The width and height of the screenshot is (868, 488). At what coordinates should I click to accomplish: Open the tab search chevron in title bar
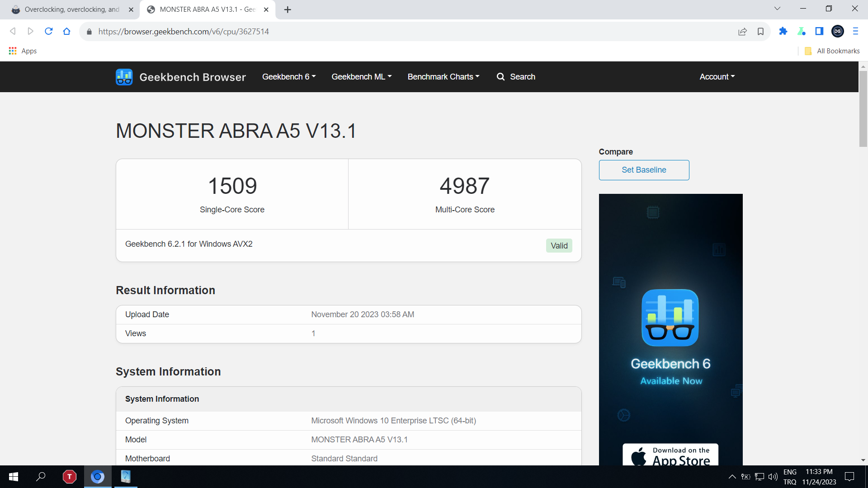pyautogui.click(x=777, y=9)
